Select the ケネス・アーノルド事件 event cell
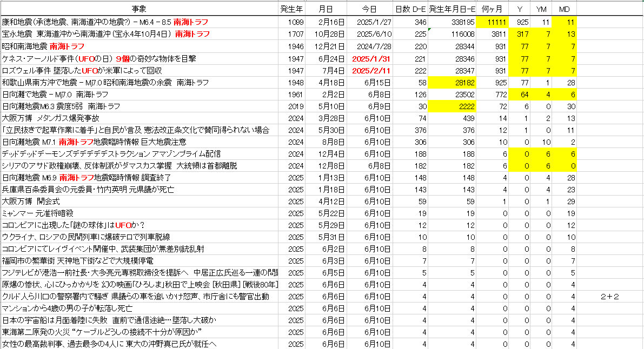The width and height of the screenshot is (644, 349). pyautogui.click(x=139, y=59)
